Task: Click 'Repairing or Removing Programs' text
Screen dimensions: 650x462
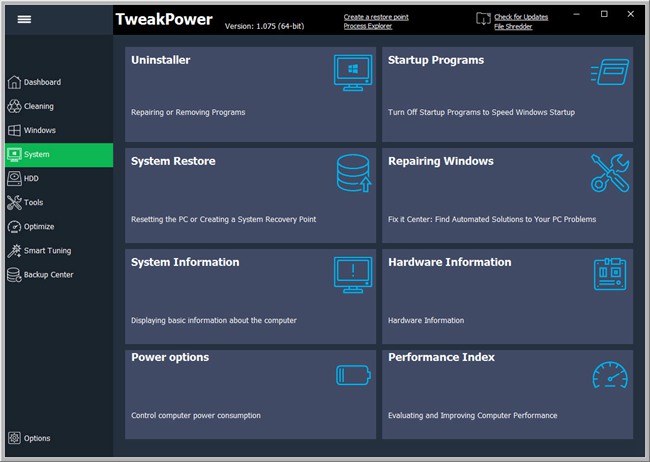Action: (x=188, y=112)
